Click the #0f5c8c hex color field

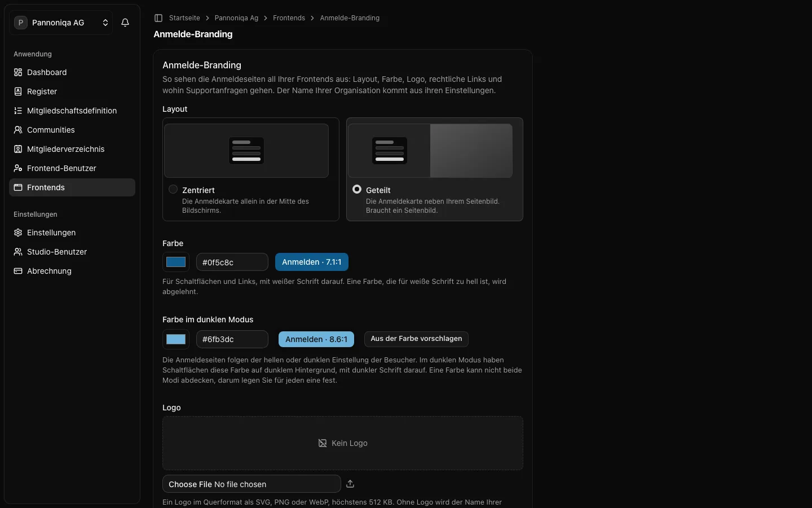[232, 262]
